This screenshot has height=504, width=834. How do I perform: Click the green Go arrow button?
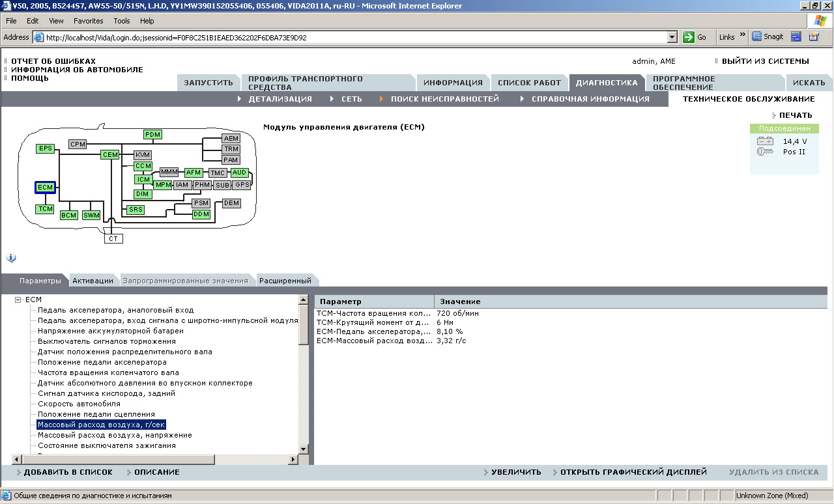(689, 37)
